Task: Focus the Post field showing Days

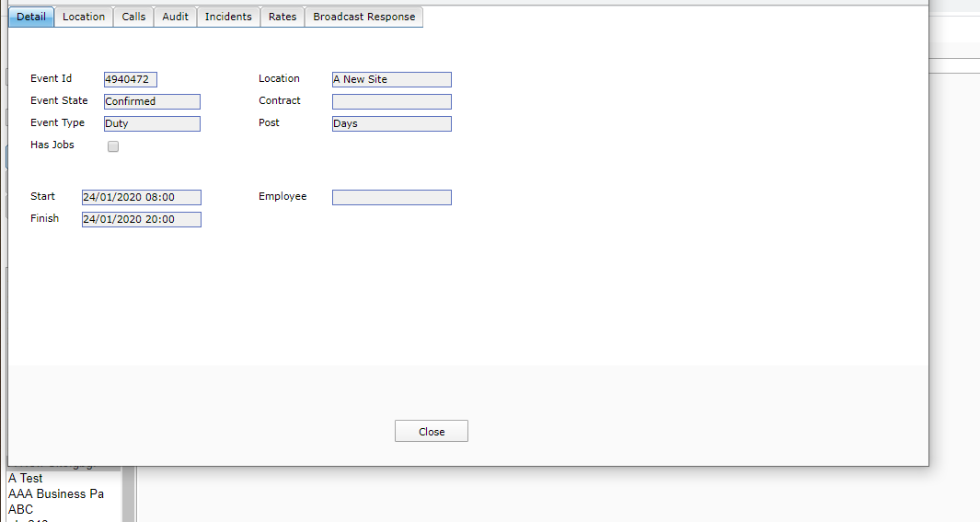Action: (x=391, y=123)
